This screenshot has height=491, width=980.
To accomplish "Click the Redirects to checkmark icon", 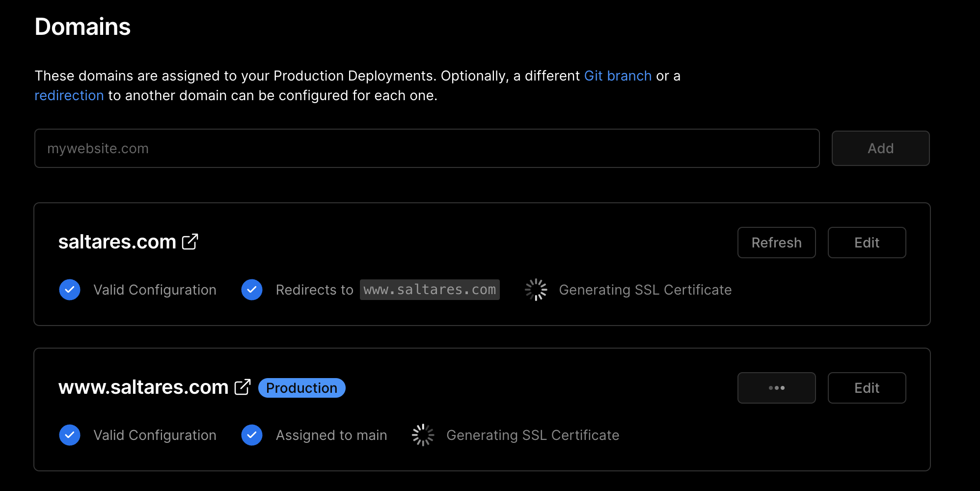I will point(251,290).
